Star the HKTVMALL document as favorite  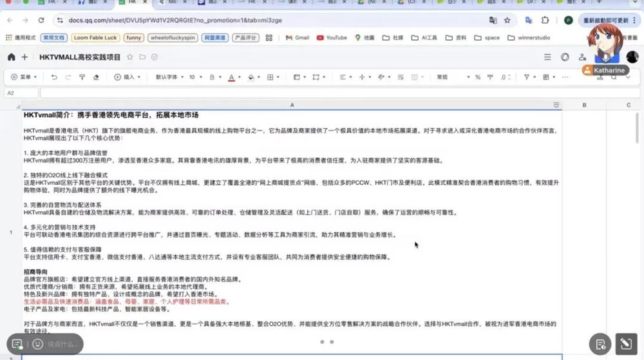point(130,57)
